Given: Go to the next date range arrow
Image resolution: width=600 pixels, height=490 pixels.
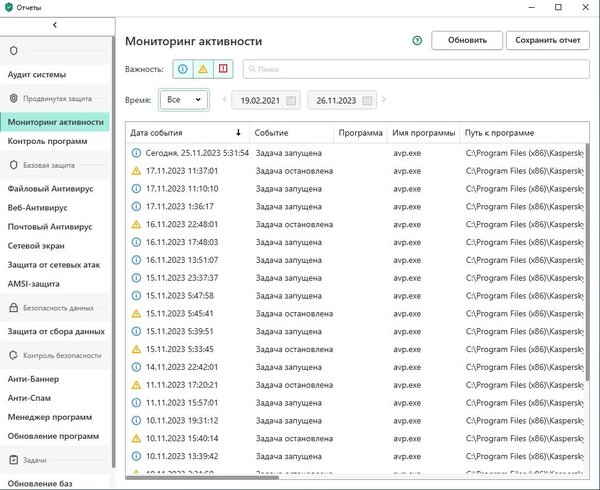Looking at the screenshot, I should click(384, 100).
